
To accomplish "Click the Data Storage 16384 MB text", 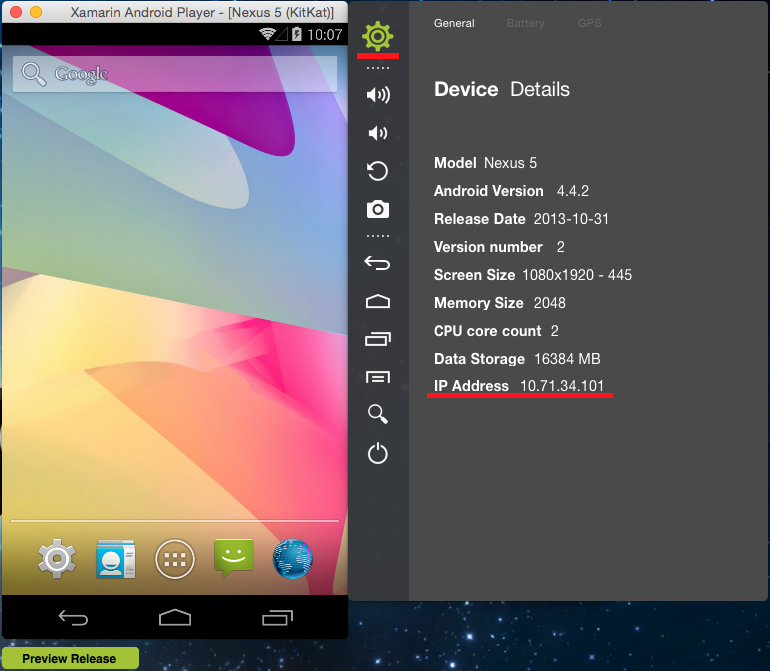I will click(517, 359).
